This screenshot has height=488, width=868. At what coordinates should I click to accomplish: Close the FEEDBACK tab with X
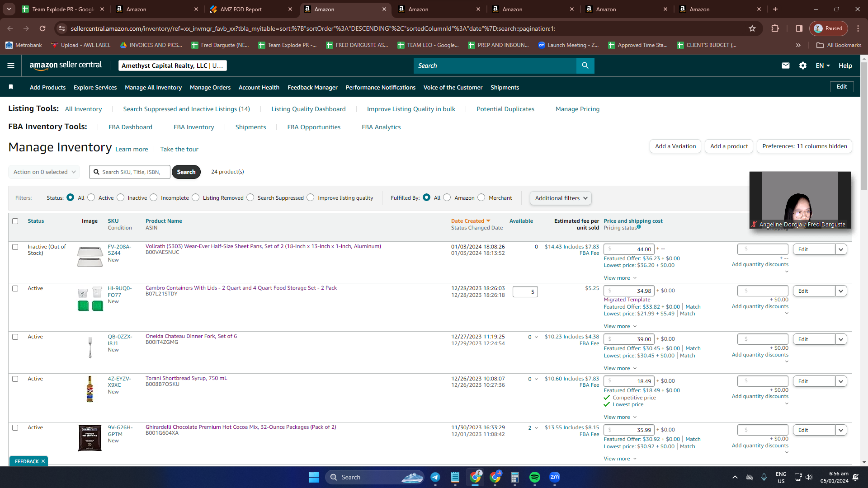(43, 461)
